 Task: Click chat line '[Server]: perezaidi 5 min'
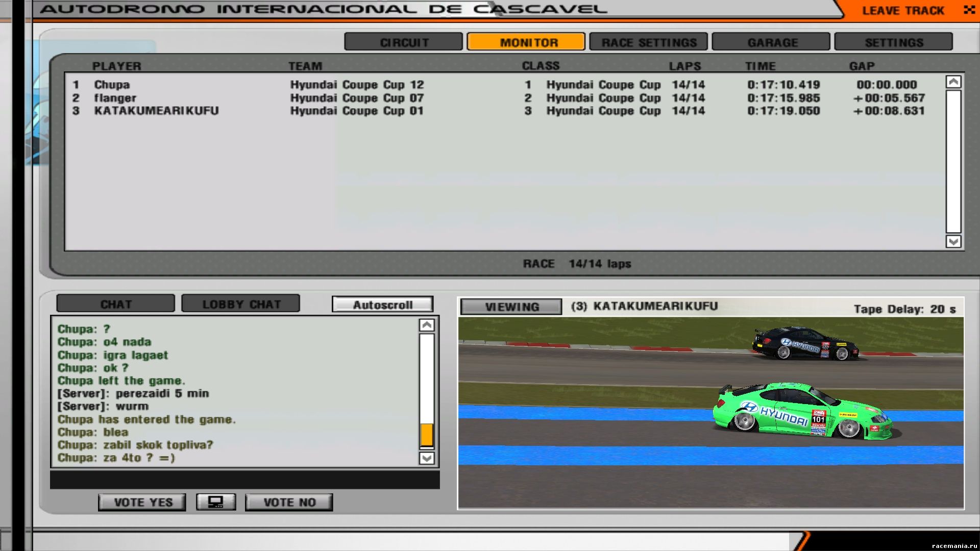(133, 393)
